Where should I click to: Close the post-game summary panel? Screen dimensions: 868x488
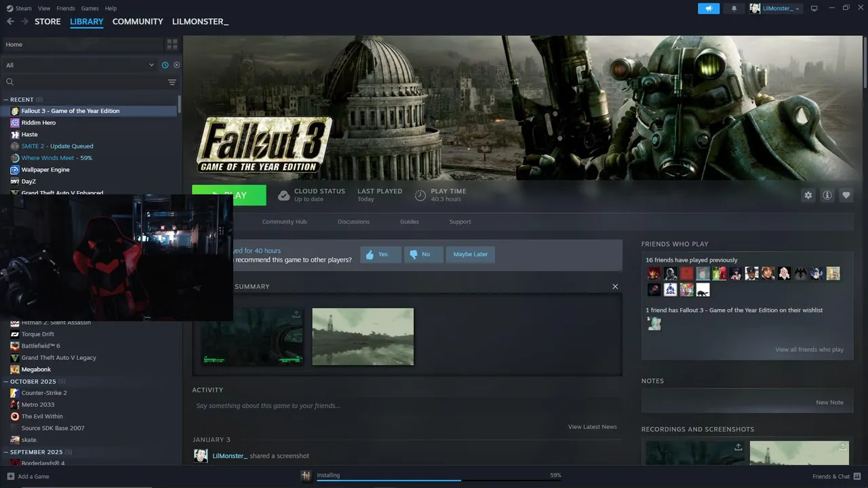[615, 287]
